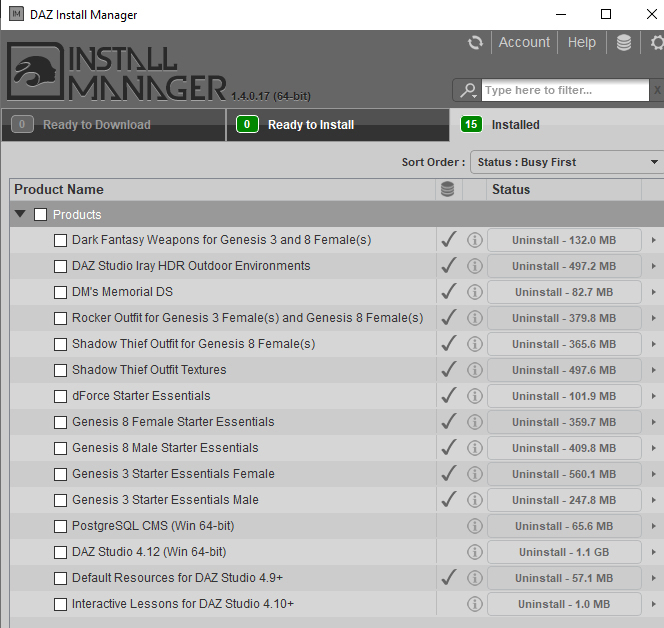Check Shadow Thief Outfit Textures checkbox

[x=61, y=371]
